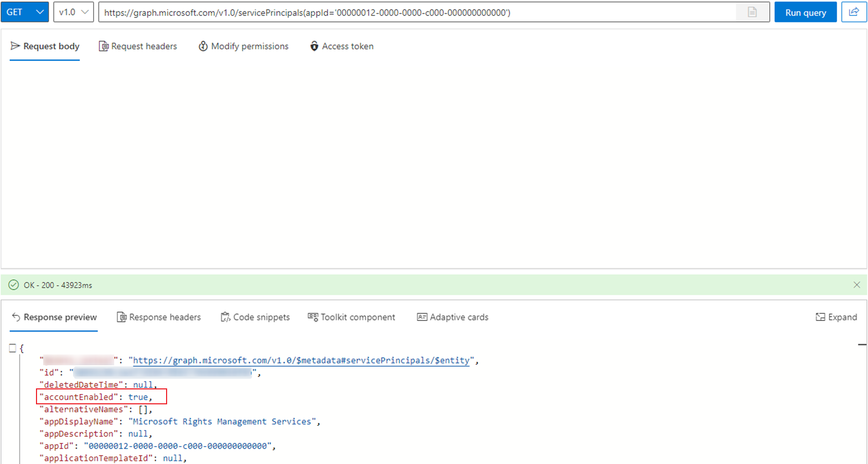Viewport: 868px width, 464px height.
Task: View the Adaptive cards tab
Action: click(453, 317)
